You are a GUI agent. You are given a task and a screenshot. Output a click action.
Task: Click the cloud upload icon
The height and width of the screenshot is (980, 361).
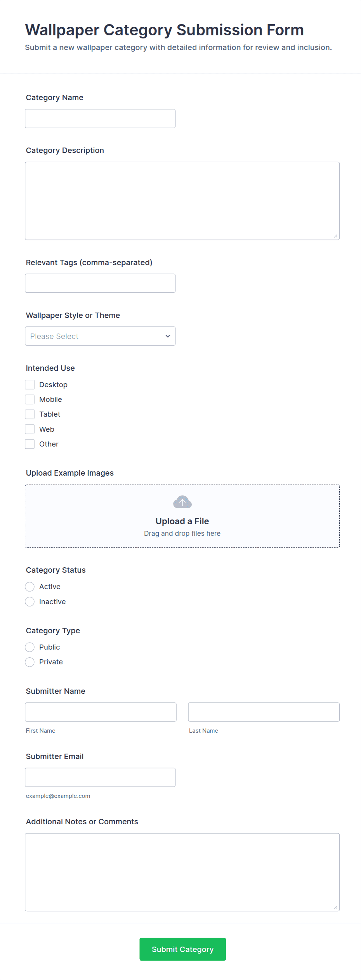click(182, 502)
